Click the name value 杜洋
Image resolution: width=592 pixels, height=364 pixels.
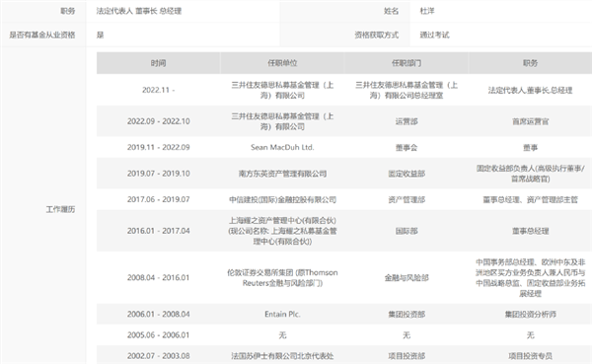[427, 11]
